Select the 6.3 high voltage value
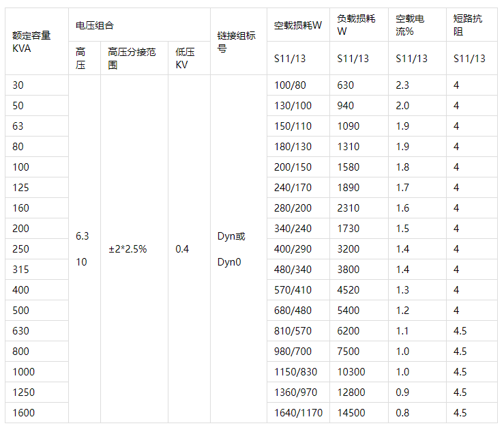 83,236
